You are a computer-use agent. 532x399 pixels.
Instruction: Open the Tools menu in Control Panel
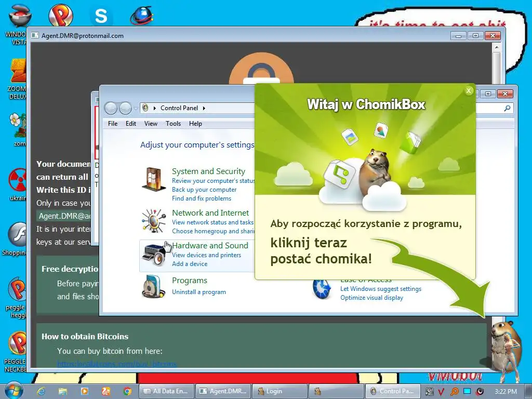(x=173, y=124)
